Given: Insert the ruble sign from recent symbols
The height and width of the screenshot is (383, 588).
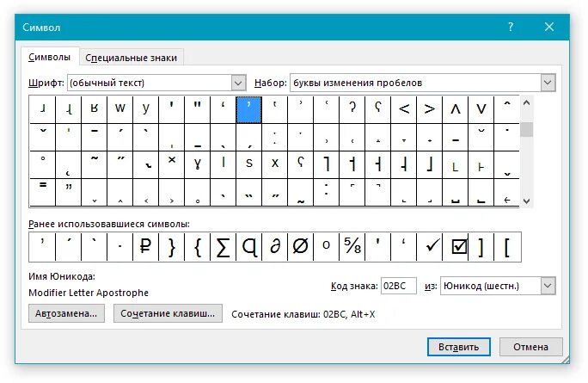Looking at the screenshot, I should click(x=146, y=247).
